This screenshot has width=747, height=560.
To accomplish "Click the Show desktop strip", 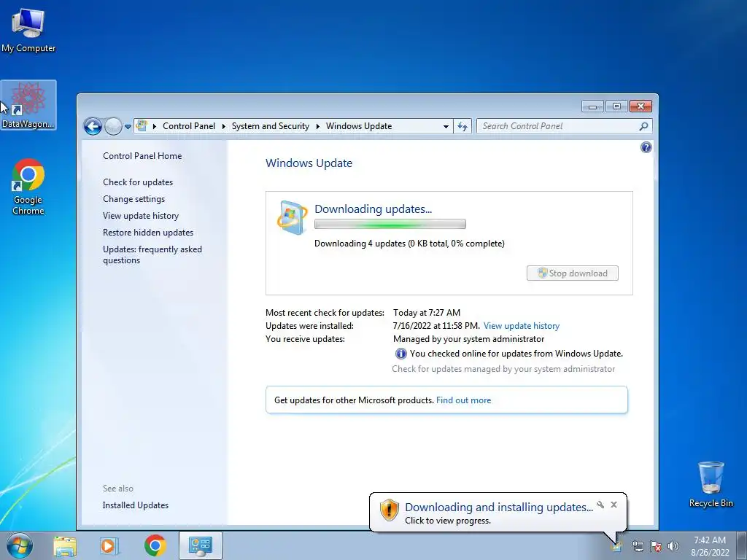I will [742, 545].
